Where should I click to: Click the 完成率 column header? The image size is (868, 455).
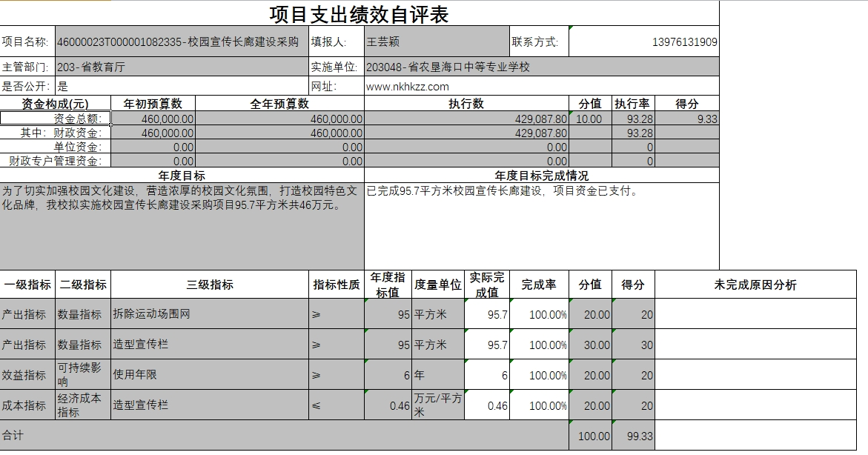pyautogui.click(x=539, y=285)
